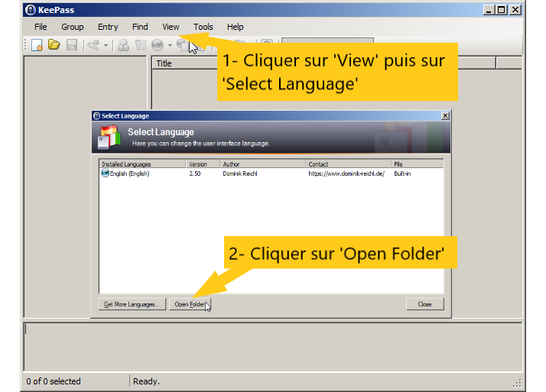This screenshot has height=392, width=546.
Task: Open the File menu
Action: pos(41,27)
